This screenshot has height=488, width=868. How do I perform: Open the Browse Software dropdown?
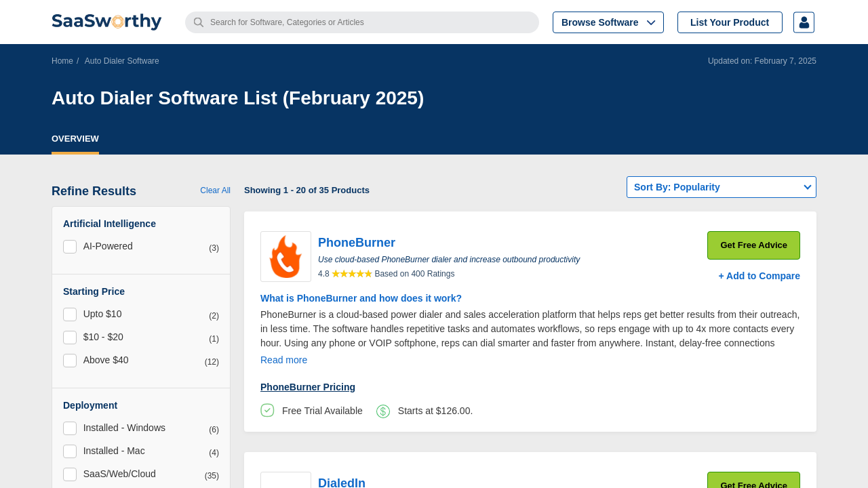[x=608, y=22]
